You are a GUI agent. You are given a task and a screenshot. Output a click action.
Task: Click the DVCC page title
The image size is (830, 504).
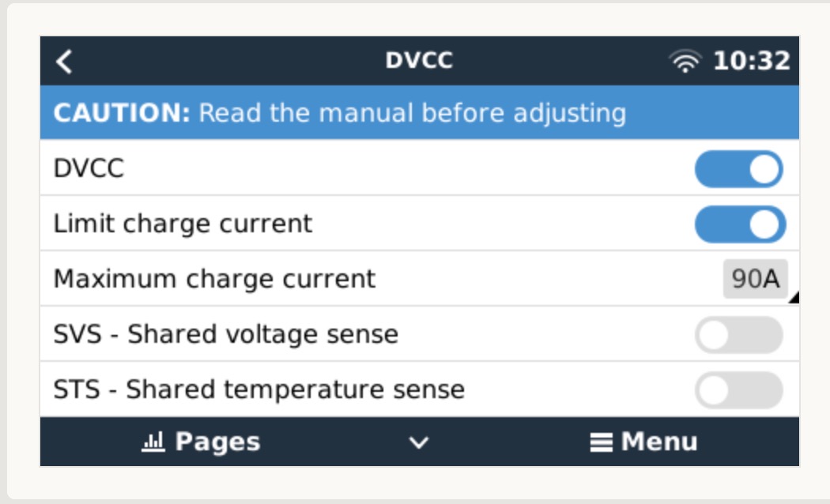coord(419,62)
